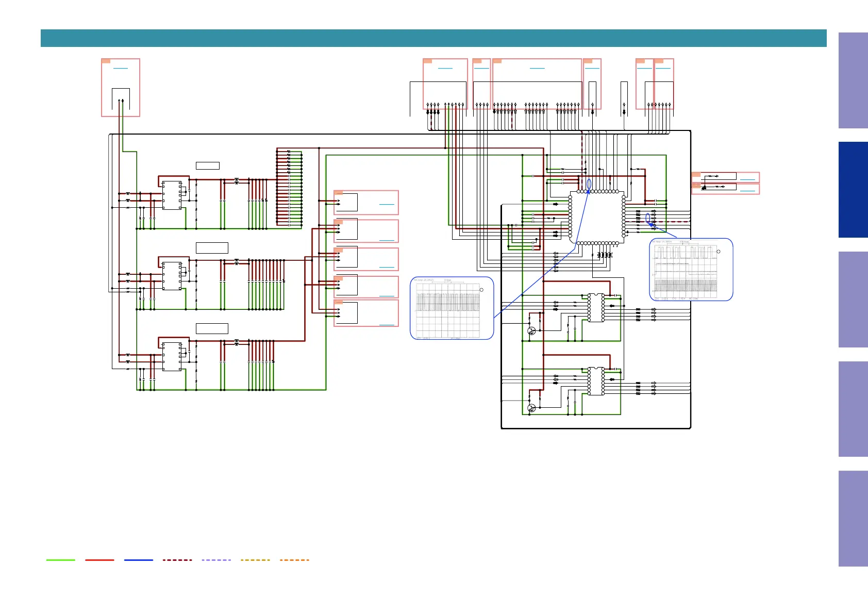868x614 pixels.
Task: Select the upper 14-pin buffer IC
Action: (x=596, y=308)
